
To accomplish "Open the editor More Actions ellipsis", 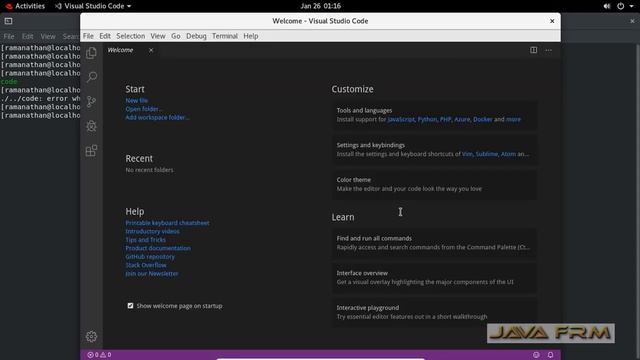I will click(549, 50).
